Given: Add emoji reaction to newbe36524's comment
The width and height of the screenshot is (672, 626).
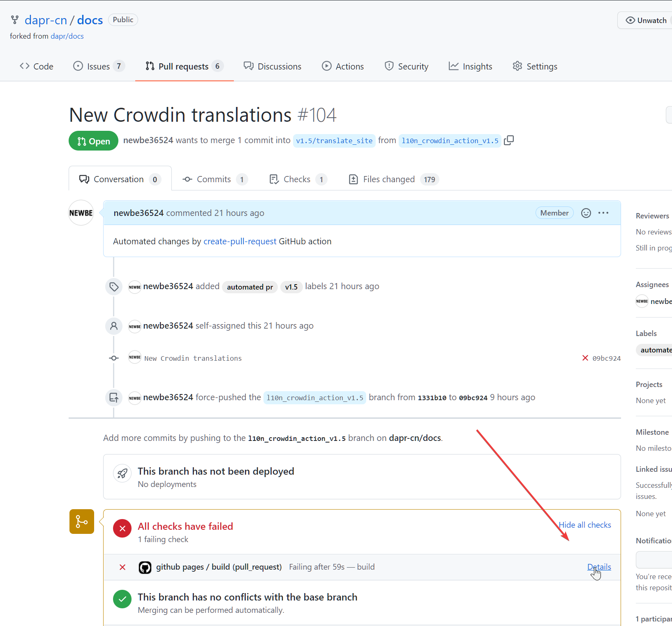Looking at the screenshot, I should click(586, 213).
